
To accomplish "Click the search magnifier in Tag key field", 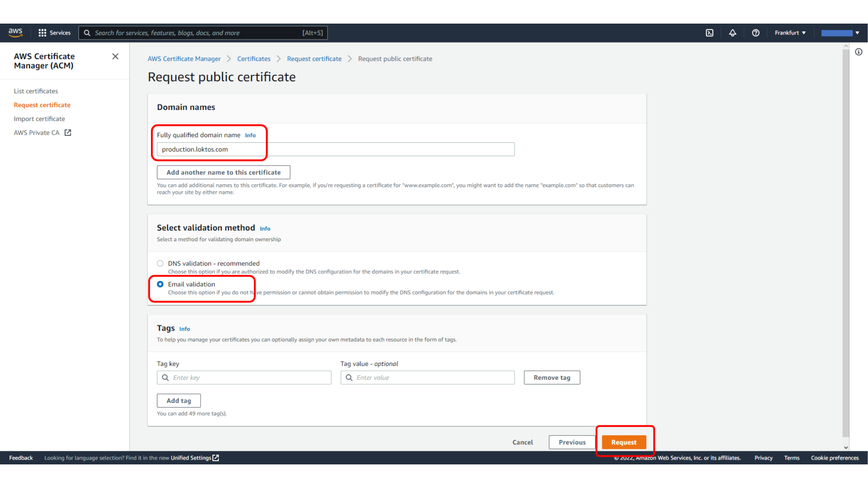I will pyautogui.click(x=165, y=377).
